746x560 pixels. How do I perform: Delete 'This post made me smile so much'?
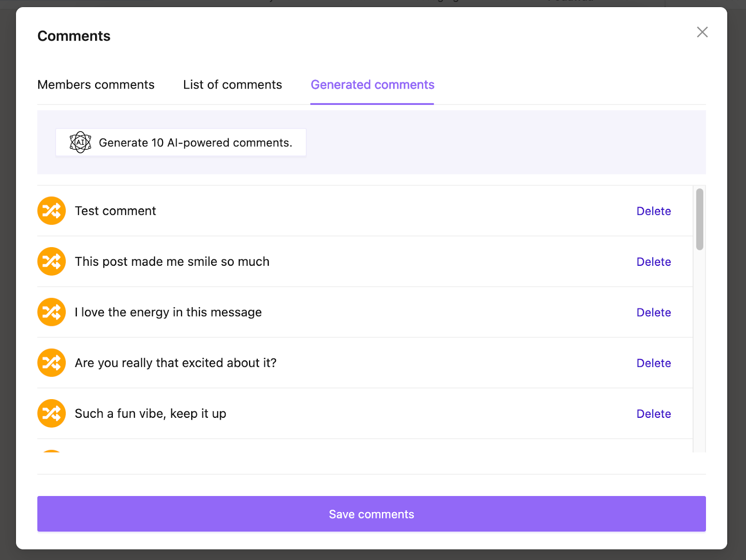pos(654,262)
